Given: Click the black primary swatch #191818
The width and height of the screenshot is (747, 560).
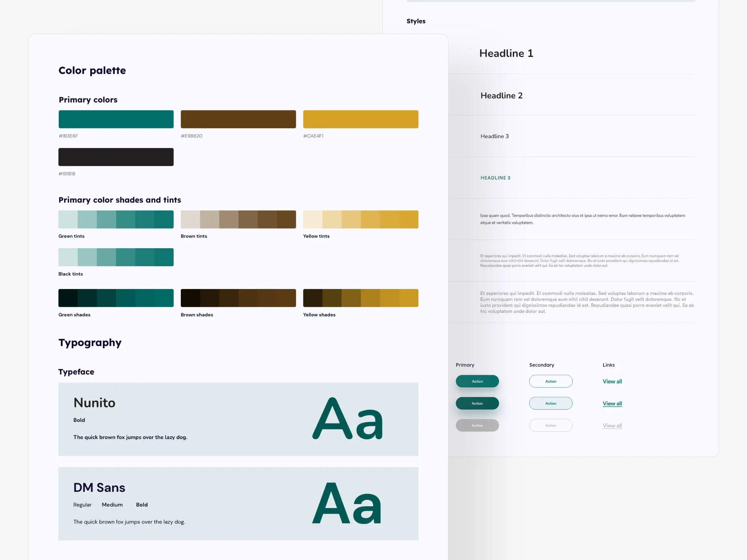Looking at the screenshot, I should 116,157.
